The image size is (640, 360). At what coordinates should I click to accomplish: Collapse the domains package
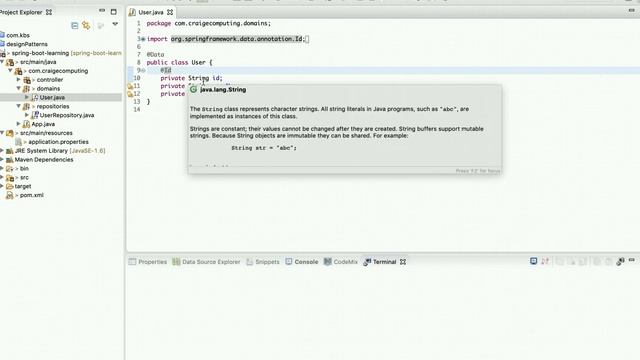pos(18,89)
